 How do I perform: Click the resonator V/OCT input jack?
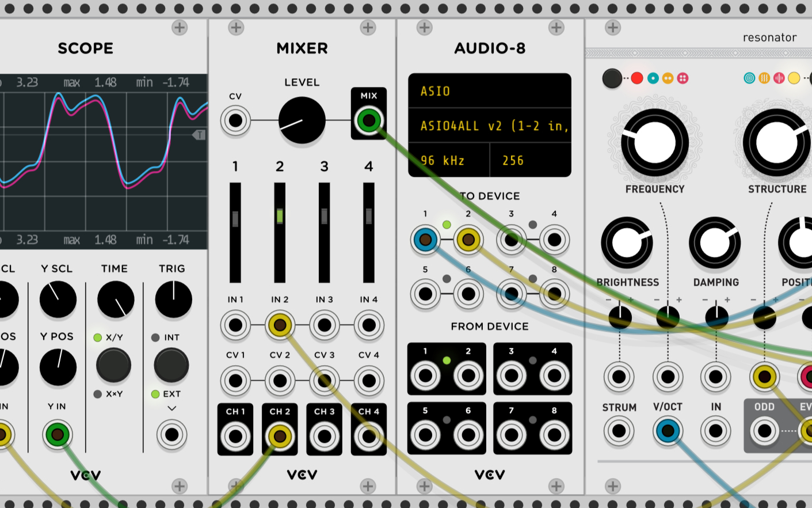[x=668, y=431]
